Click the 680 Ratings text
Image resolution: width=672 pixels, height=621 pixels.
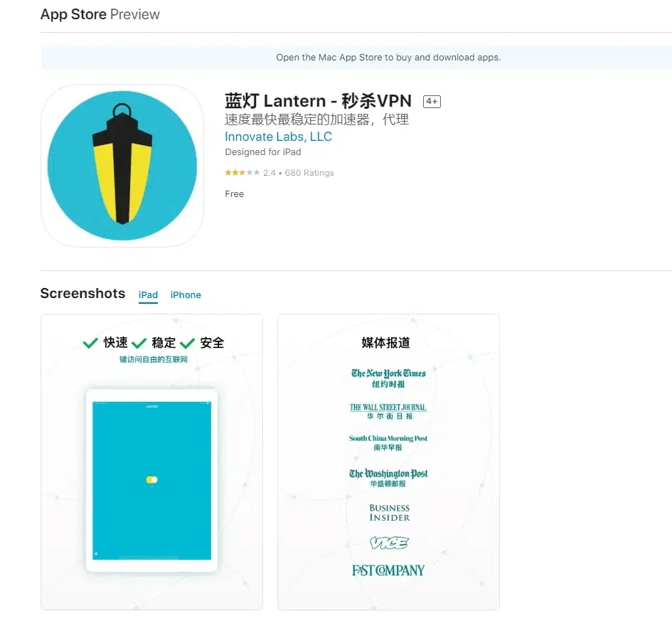(309, 173)
